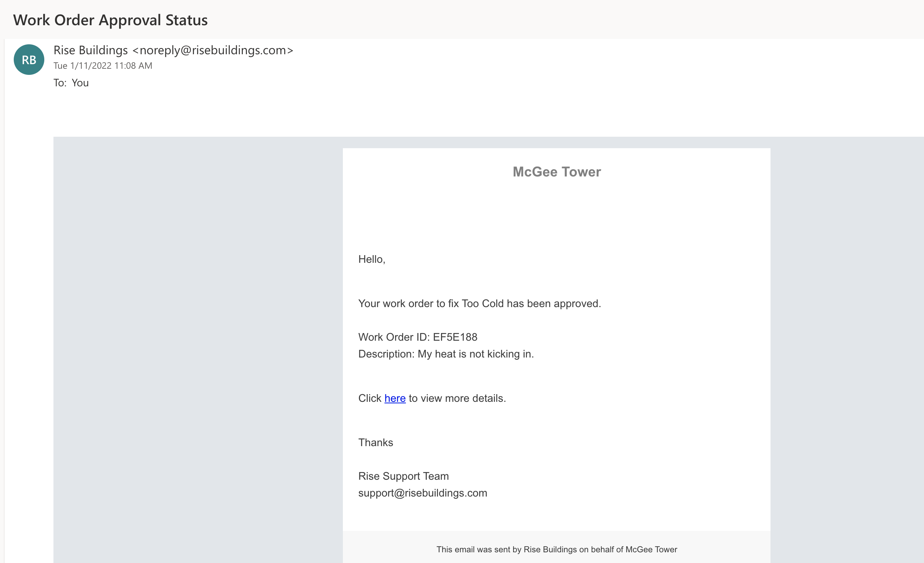Click the 'to view more details' text
The image size is (924, 563).
[x=457, y=398]
